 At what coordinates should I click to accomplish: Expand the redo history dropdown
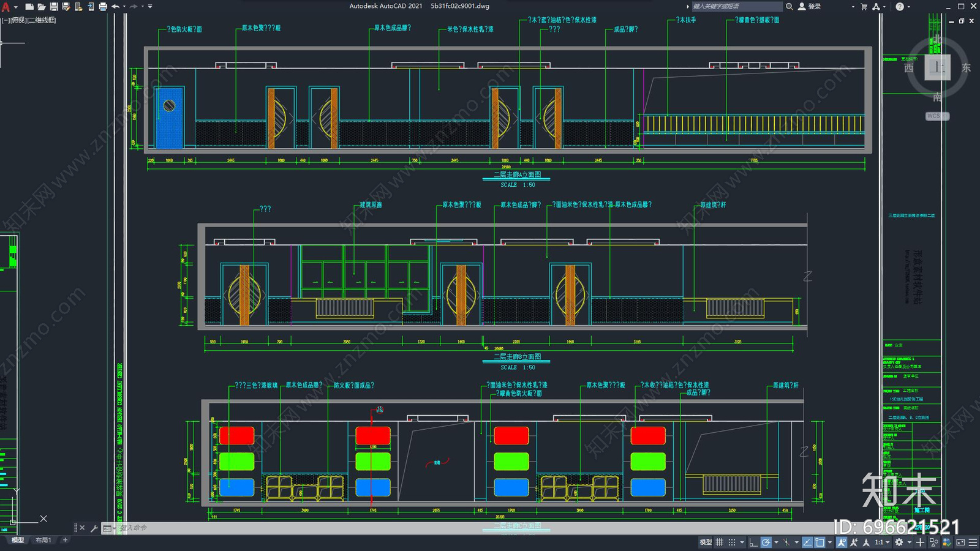142,7
